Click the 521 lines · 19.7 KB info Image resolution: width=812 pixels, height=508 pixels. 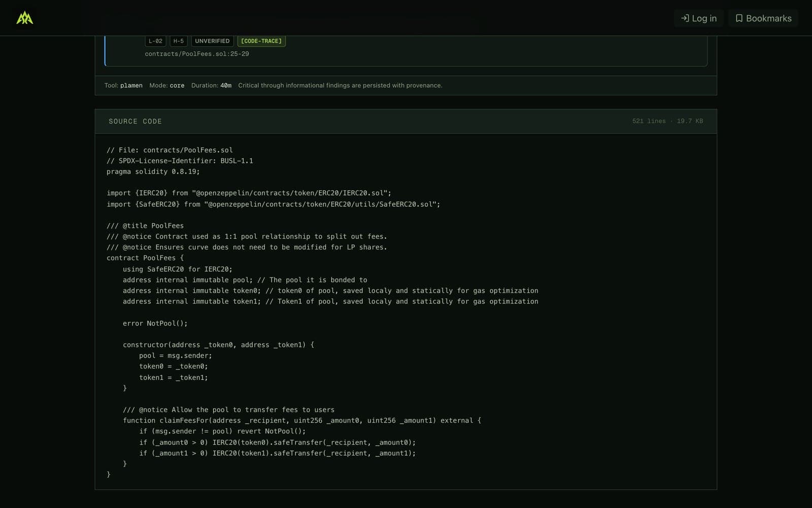click(667, 121)
